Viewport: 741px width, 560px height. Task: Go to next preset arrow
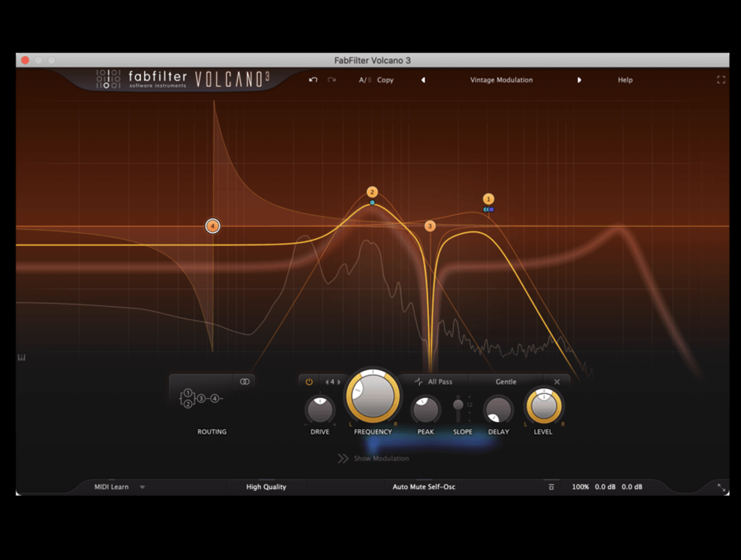[x=579, y=80]
